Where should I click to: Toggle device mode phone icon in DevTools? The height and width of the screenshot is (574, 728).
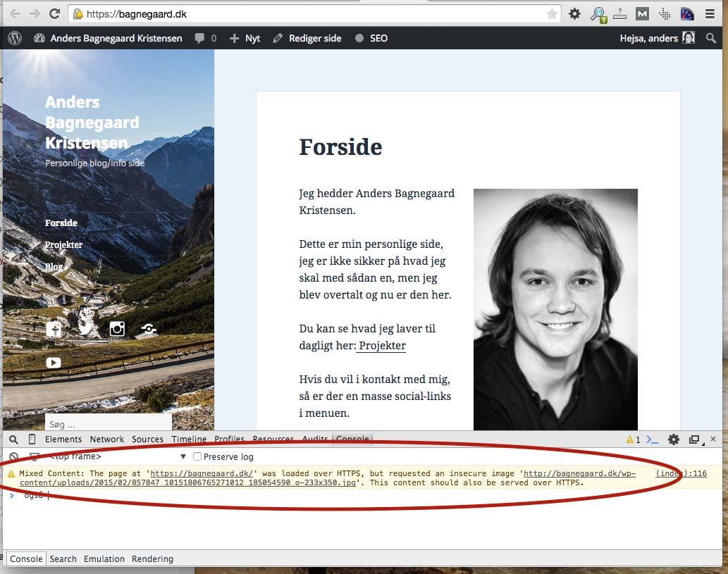pyautogui.click(x=32, y=439)
